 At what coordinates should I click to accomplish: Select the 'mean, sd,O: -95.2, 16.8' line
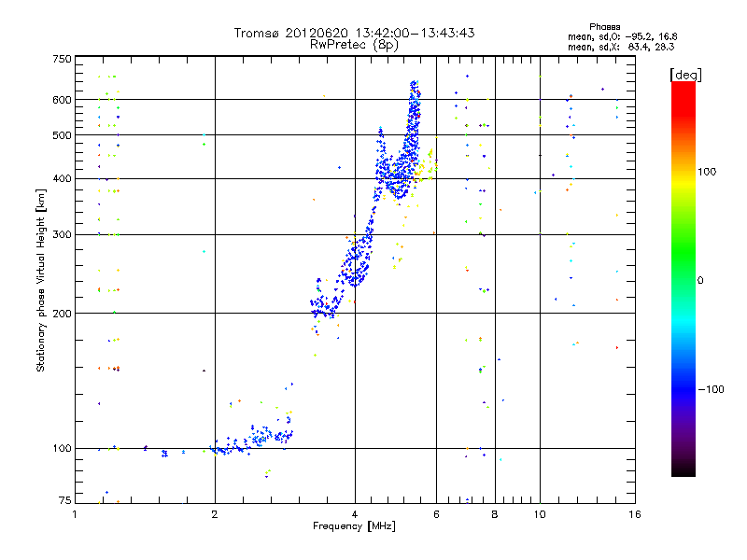pos(622,36)
